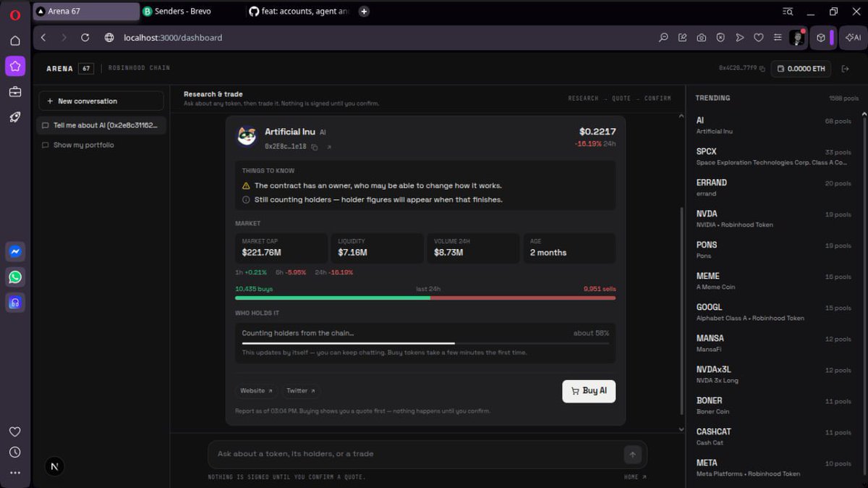
Task: Switch to the Senders - Brevo tab
Action: (192, 11)
